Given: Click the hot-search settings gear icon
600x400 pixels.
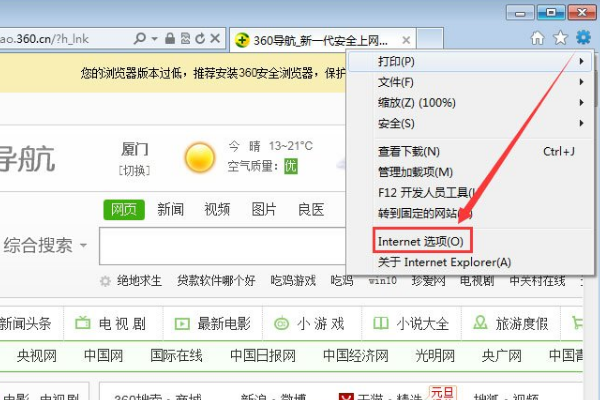Looking at the screenshot, I should tap(105, 281).
